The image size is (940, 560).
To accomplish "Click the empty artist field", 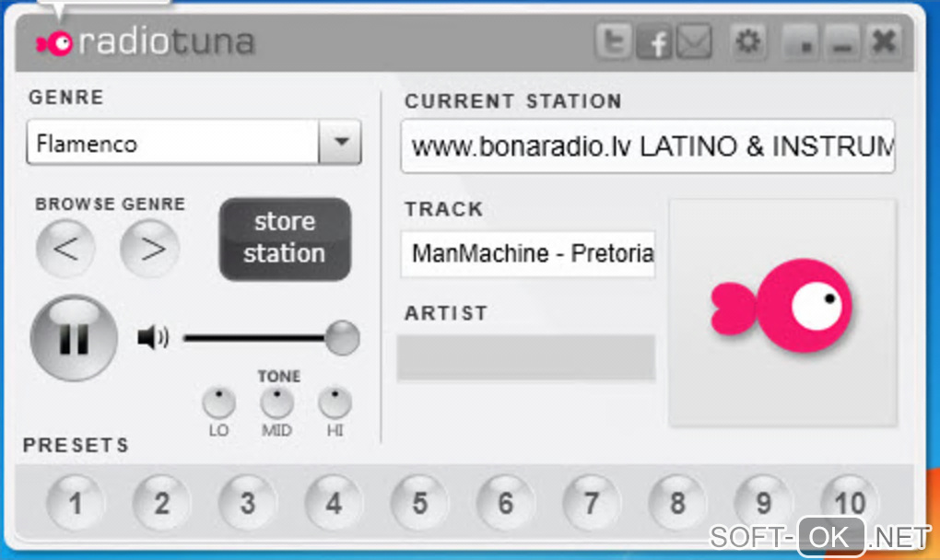I will coord(525,357).
